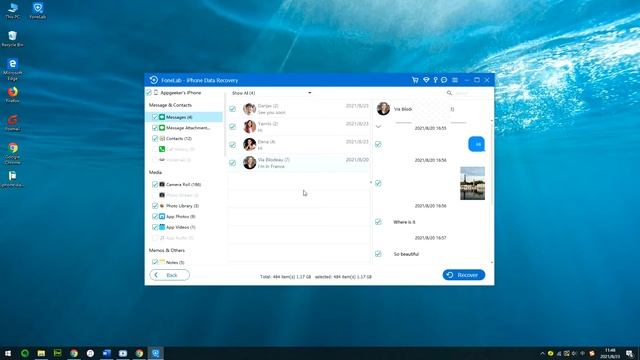Viewport: 640px width, 360px height.
Task: Click the search input field
Action: (469, 93)
